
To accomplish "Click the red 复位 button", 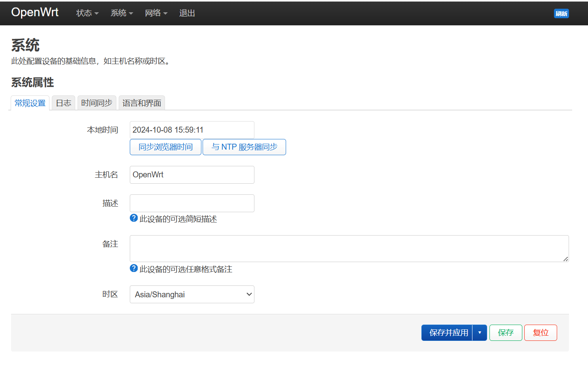I will point(541,333).
